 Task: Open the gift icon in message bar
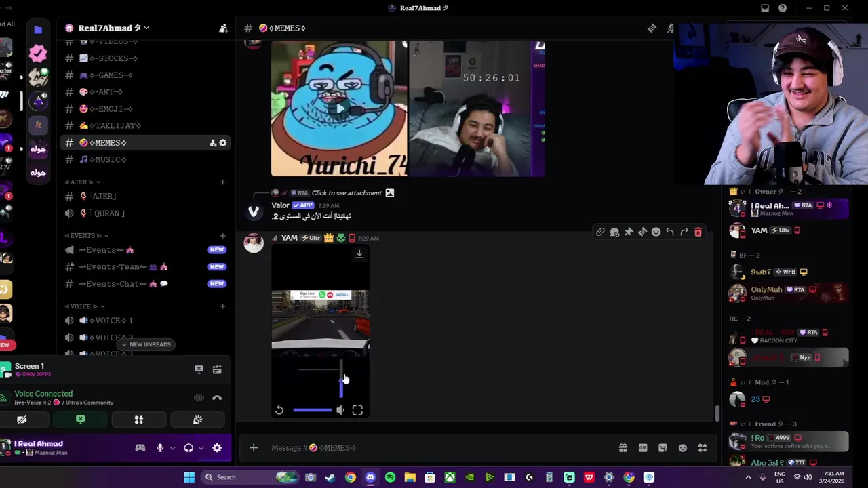pos(623,447)
